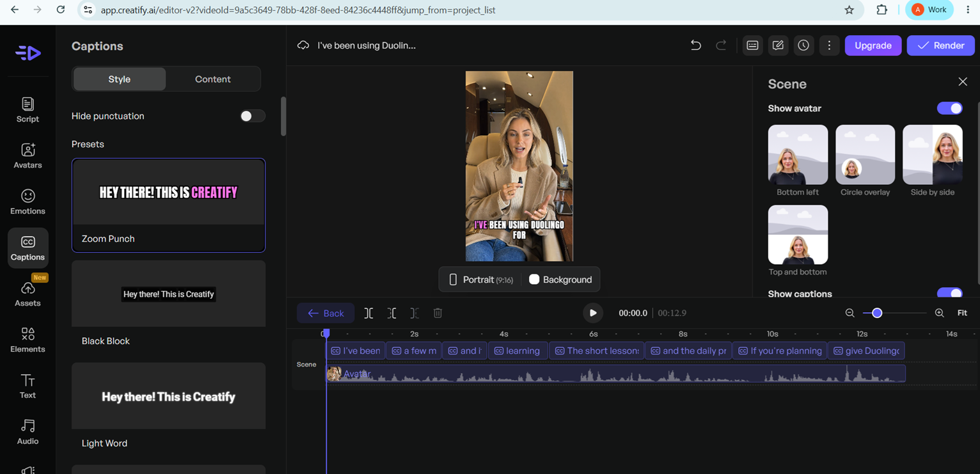The height and width of the screenshot is (474, 980).
Task: Open the Script panel in sidebar
Action: point(28,109)
